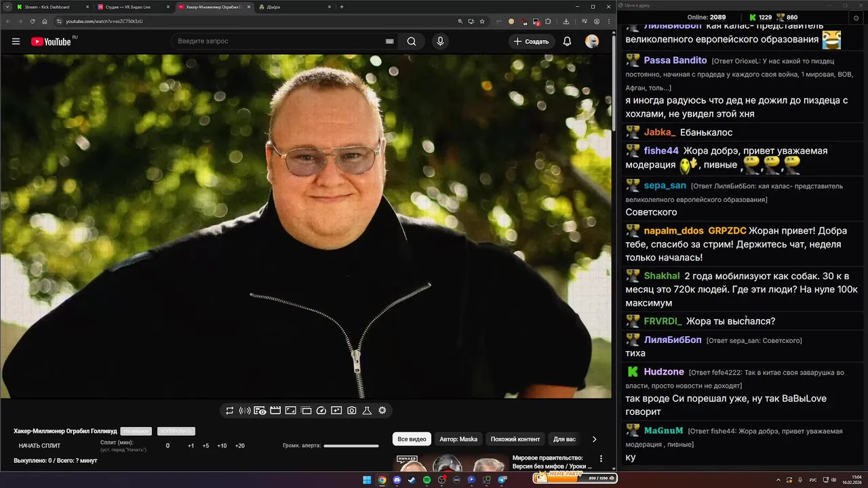The height and width of the screenshot is (488, 868).
Task: Select the "Хакер-Миллионер Ограбил" YouTube tab
Action: coord(214,7)
